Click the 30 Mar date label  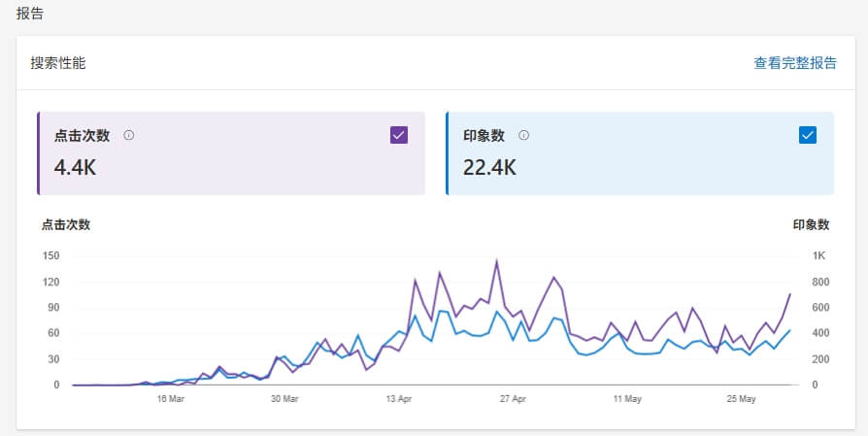click(x=284, y=398)
